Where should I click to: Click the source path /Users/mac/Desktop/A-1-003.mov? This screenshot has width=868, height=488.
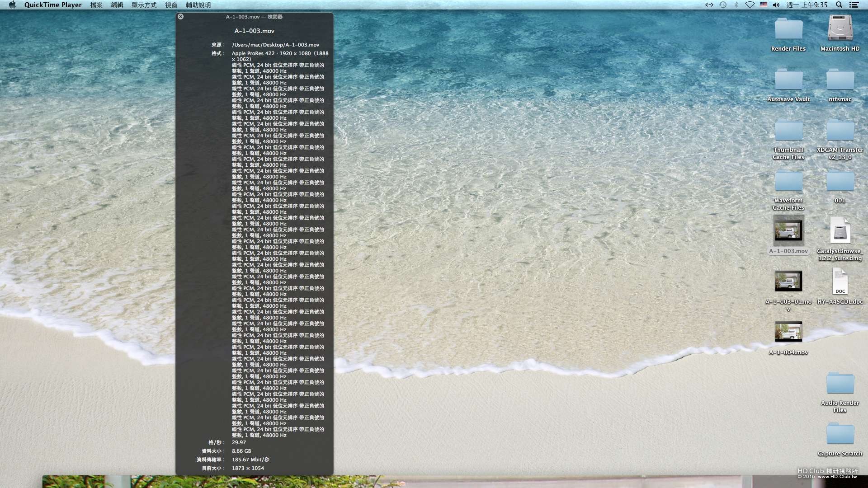[276, 45]
